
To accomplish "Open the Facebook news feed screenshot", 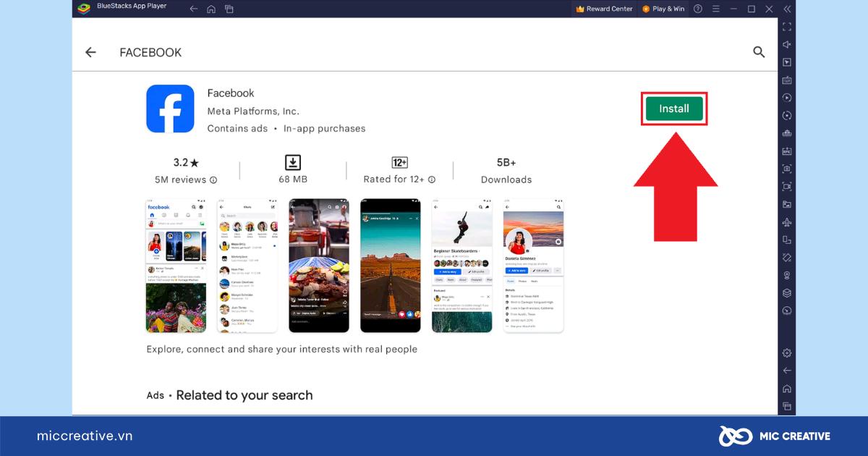I will click(x=176, y=266).
